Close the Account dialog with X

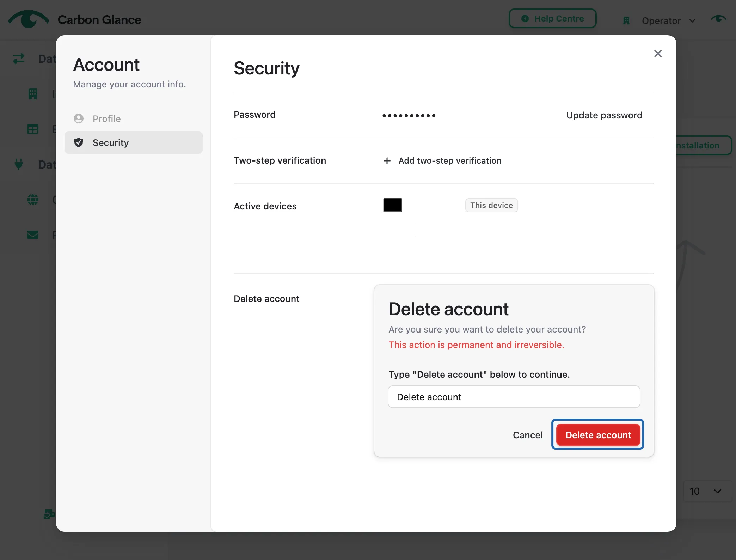click(x=658, y=54)
